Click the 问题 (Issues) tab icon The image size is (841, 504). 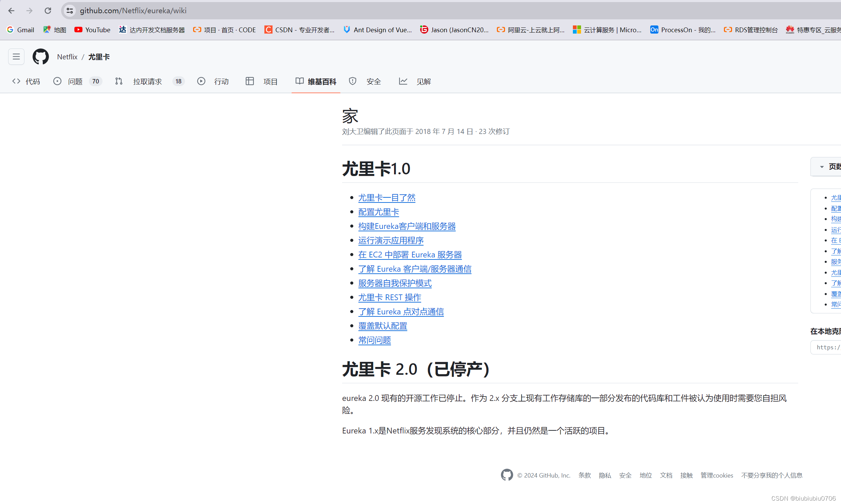tap(58, 81)
